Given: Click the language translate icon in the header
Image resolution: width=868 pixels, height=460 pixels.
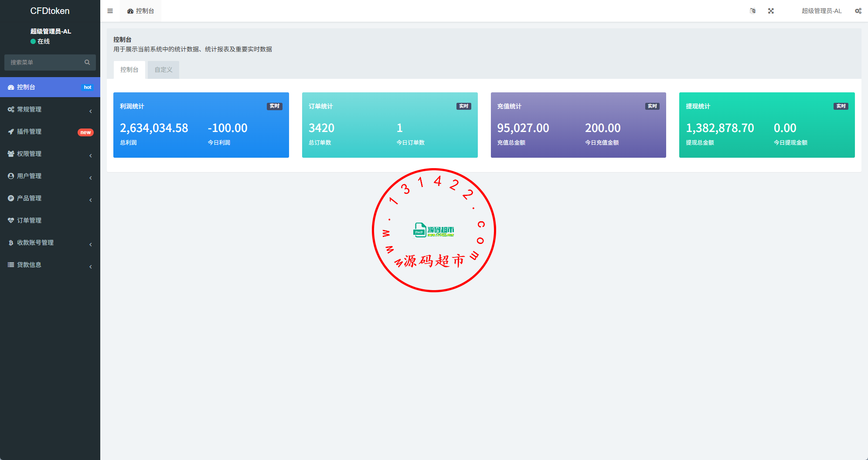Looking at the screenshot, I should 752,11.
